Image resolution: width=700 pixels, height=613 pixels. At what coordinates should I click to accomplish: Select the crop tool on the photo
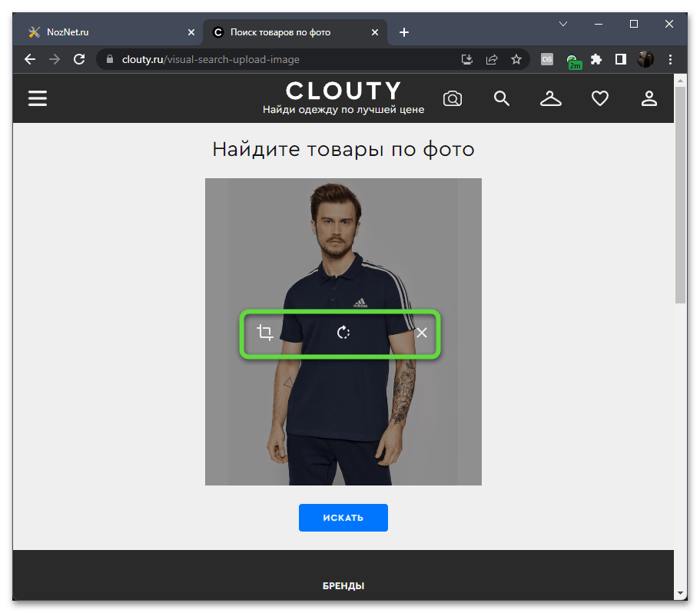[265, 333]
